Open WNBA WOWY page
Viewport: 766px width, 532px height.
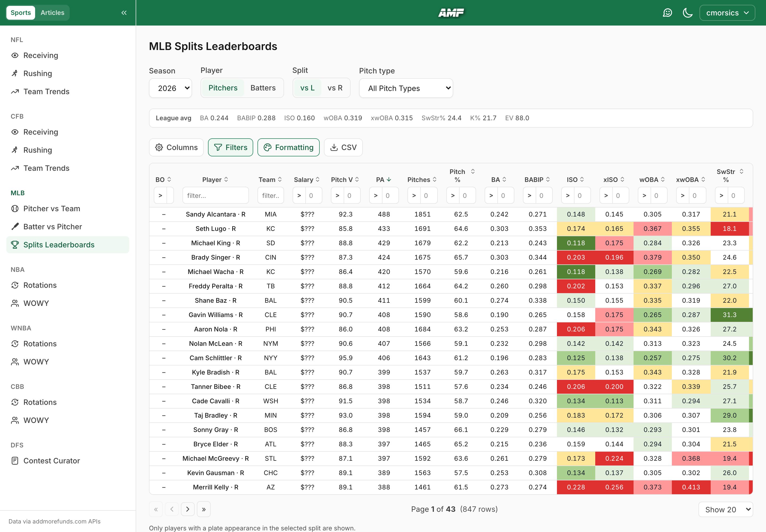(x=68, y=362)
